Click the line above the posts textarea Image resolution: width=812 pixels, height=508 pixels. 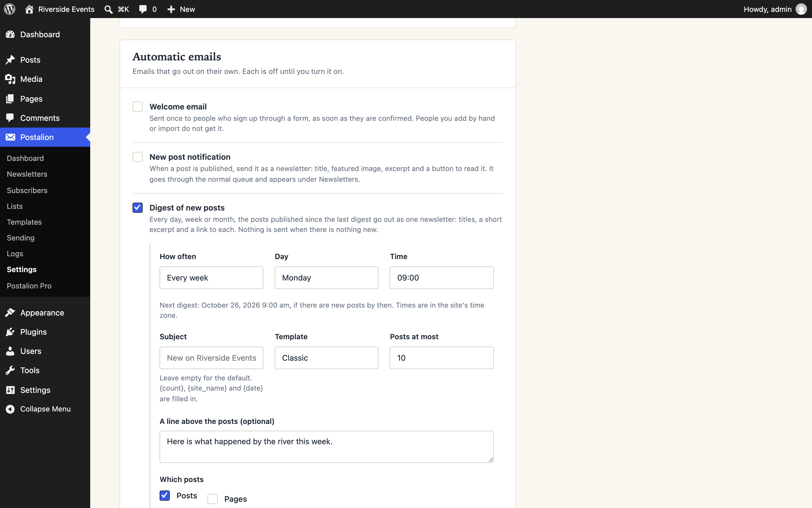click(326, 447)
